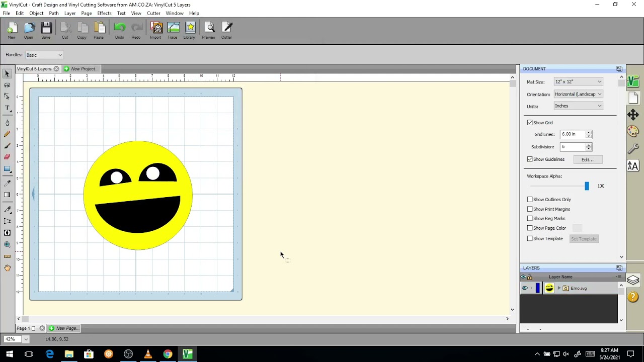Viewport: 644px width, 362px height.
Task: Select the Lasso selection tool
Action: 7,85
